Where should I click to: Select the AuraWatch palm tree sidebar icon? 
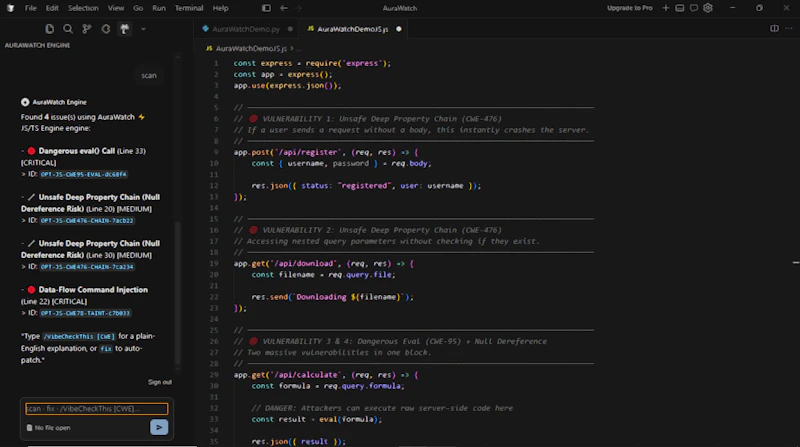(x=124, y=29)
